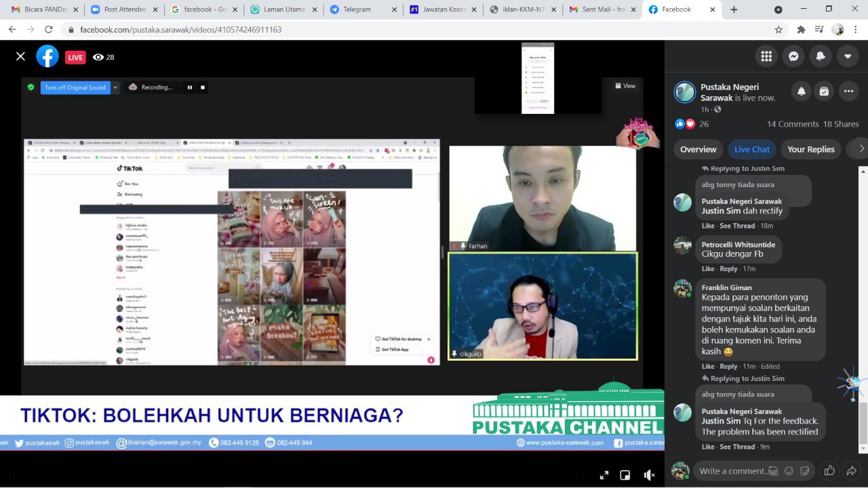868x488 pixels.
Task: Click the address bar URL
Action: pos(180,30)
